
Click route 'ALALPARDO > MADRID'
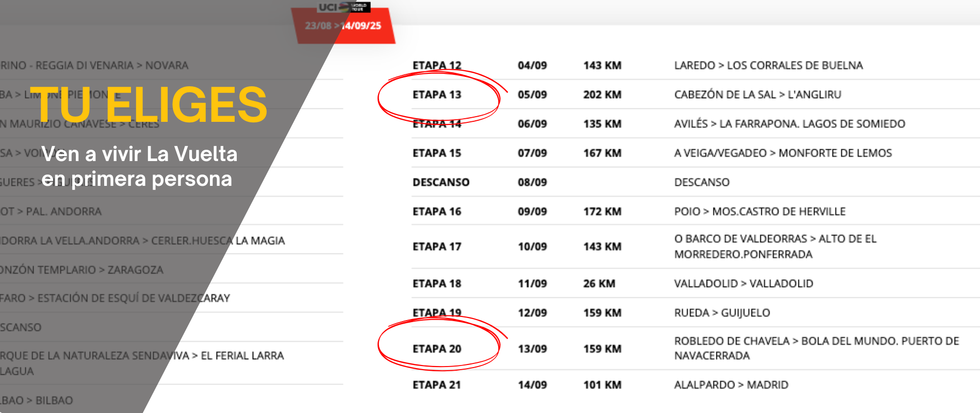[x=731, y=385]
